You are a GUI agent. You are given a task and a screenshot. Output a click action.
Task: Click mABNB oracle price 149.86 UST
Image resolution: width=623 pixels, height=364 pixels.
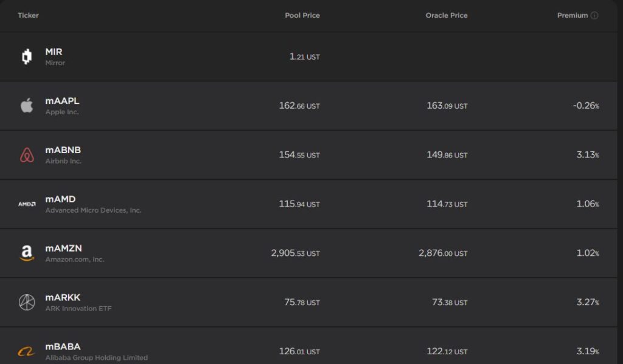click(447, 155)
